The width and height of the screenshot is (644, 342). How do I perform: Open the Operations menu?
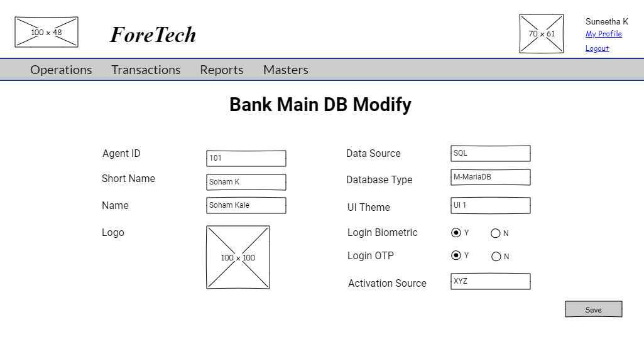tap(61, 70)
